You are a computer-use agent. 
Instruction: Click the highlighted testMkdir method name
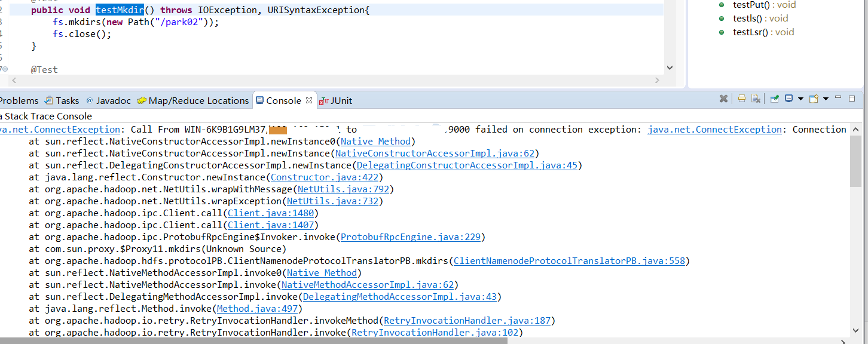(x=120, y=10)
